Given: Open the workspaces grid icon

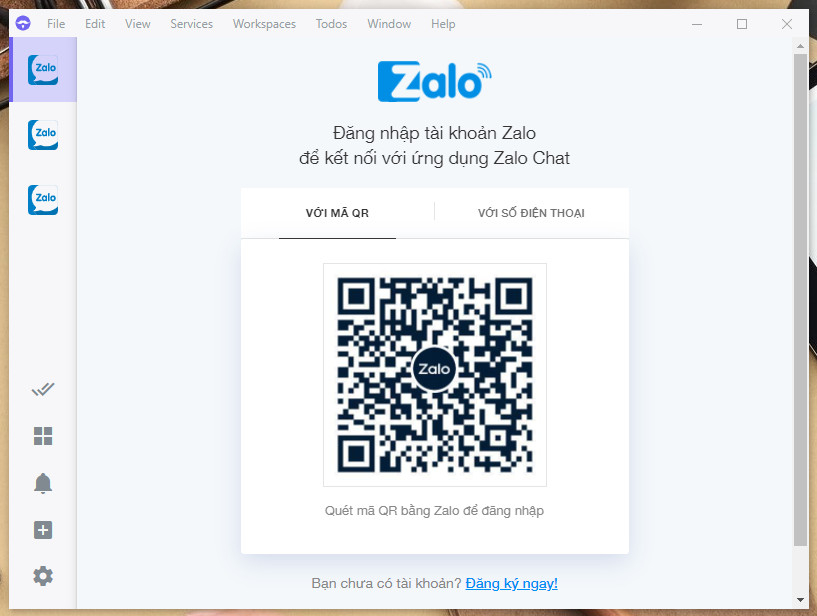Looking at the screenshot, I should pyautogui.click(x=43, y=436).
